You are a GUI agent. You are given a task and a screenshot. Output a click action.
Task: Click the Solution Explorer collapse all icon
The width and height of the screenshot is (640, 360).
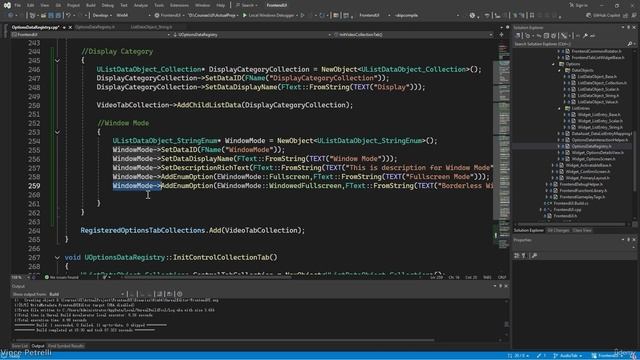547,36
